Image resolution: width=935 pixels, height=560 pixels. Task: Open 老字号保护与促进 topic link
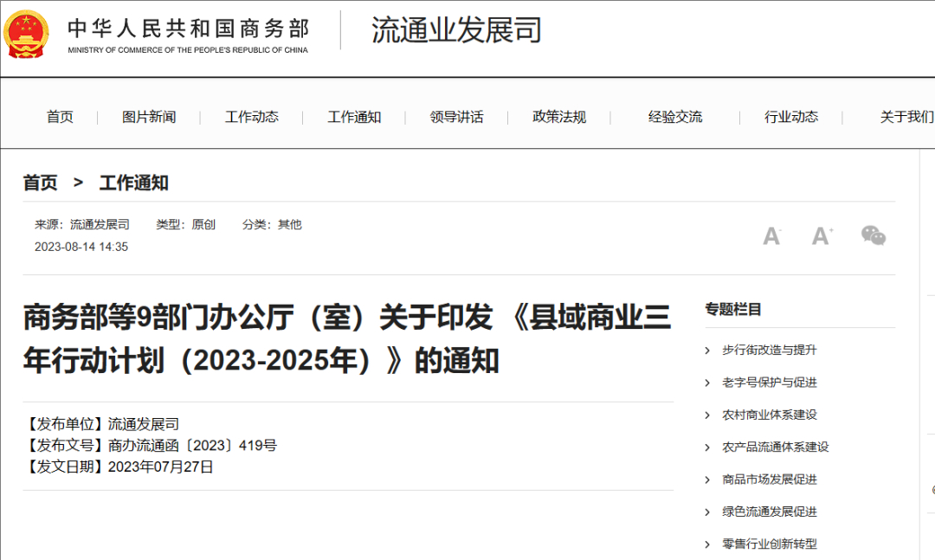coord(770,383)
